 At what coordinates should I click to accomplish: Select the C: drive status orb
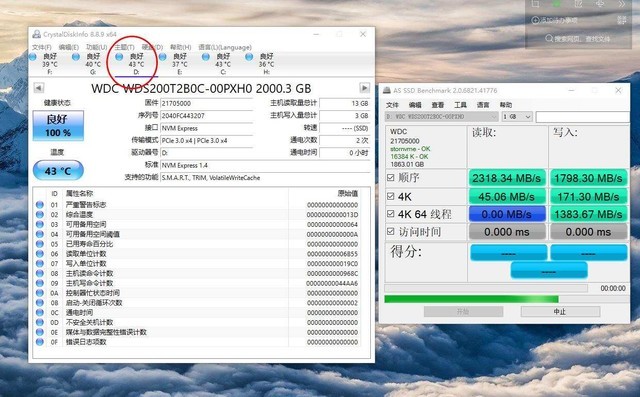(x=206, y=57)
